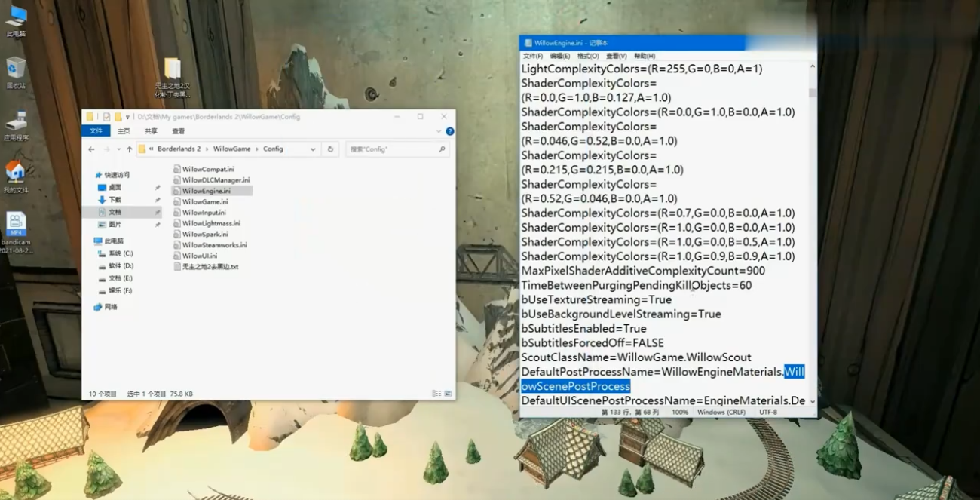Open the 主页 ribbon tab
The height and width of the screenshot is (500, 980).
point(124,130)
